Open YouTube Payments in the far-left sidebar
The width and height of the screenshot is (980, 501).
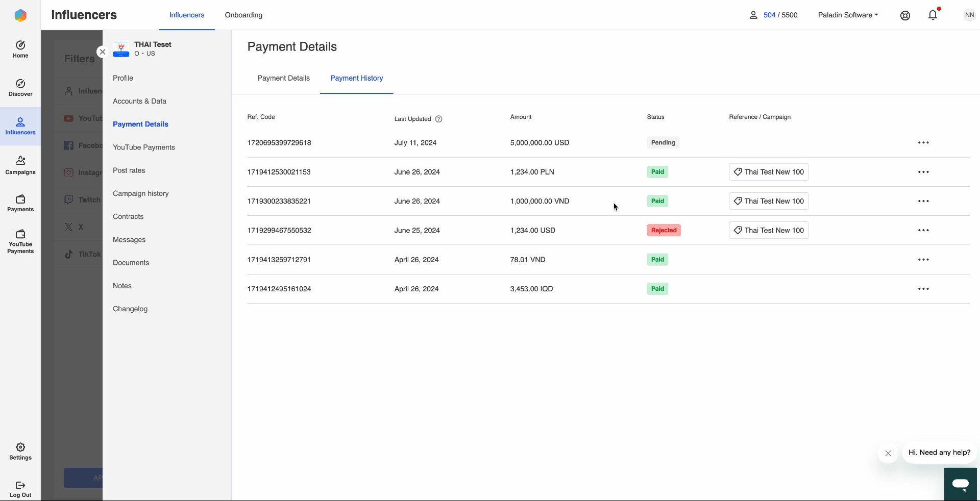point(20,241)
